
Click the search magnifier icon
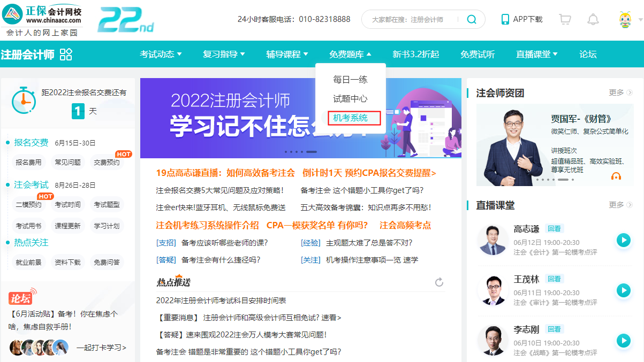472,19
